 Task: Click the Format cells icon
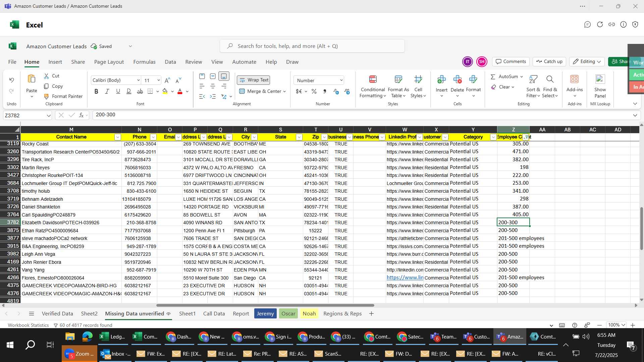coord(473,79)
